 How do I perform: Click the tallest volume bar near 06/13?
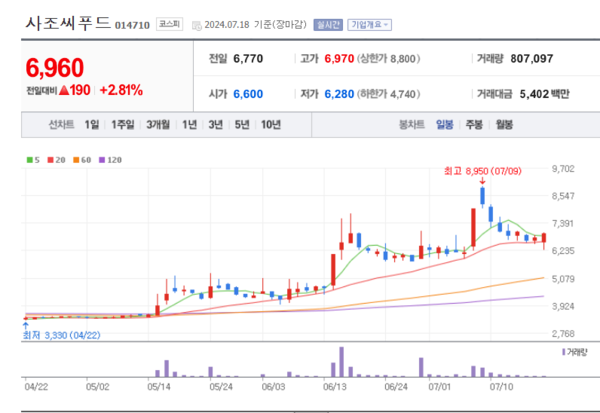342,362
